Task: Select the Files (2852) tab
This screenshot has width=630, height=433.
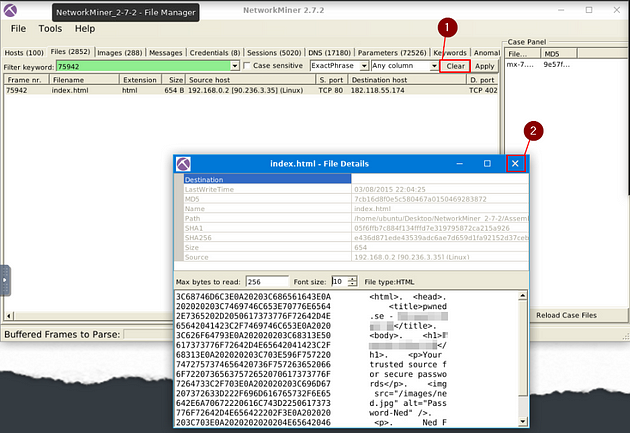Action: tap(70, 51)
